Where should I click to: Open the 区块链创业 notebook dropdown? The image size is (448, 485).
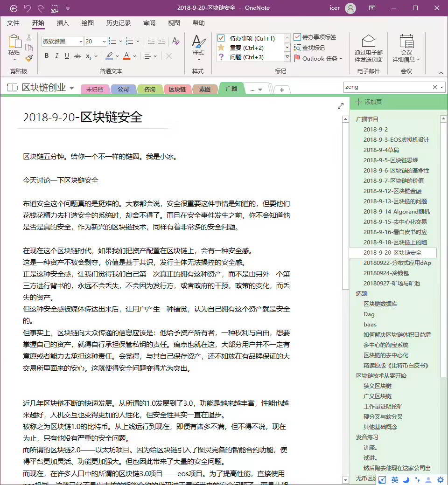coord(71,88)
